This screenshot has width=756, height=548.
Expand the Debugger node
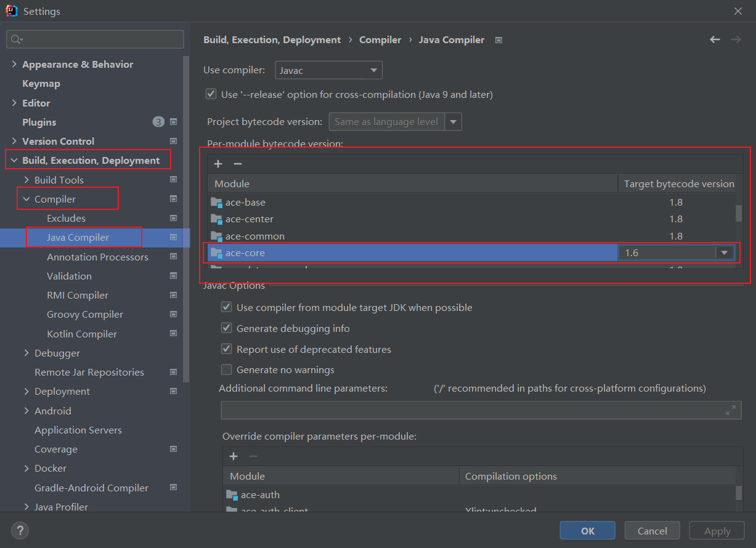point(26,353)
